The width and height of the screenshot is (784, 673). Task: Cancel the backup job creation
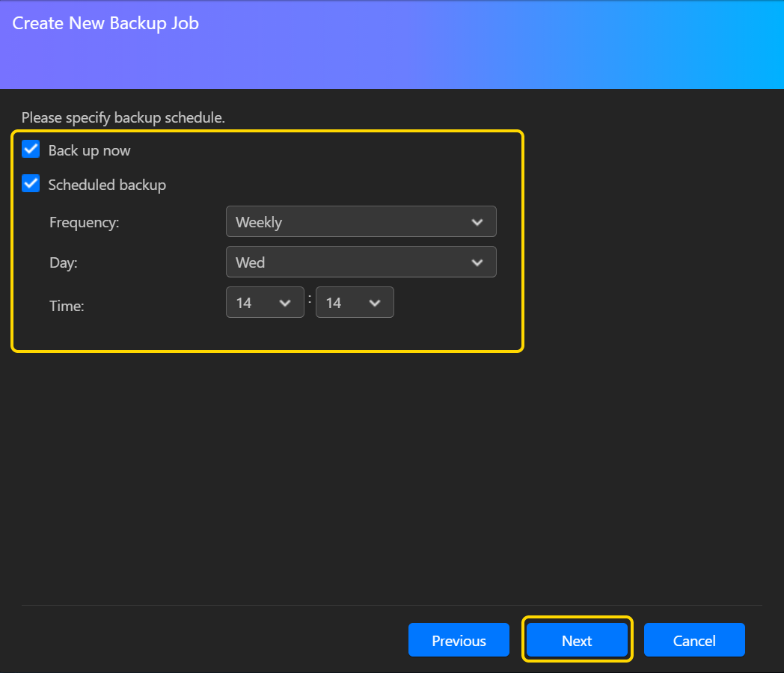click(694, 640)
